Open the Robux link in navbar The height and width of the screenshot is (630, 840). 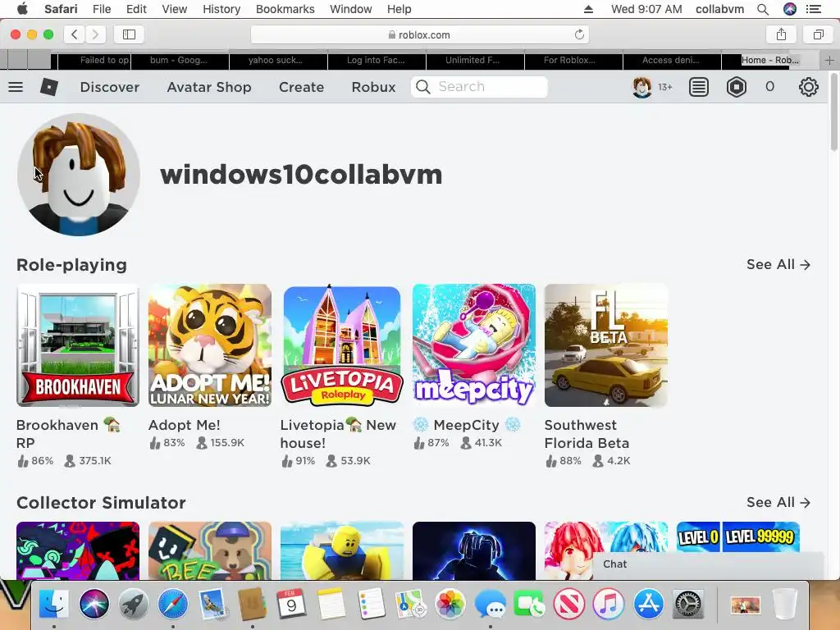click(373, 87)
